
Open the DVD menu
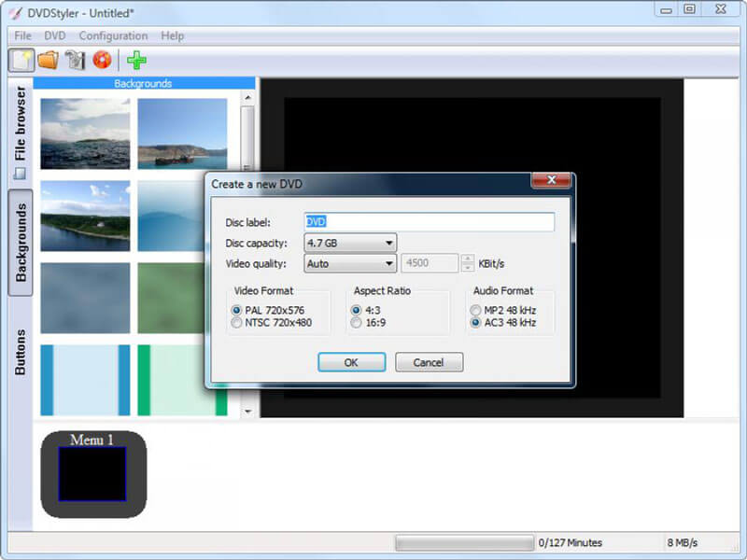[55, 35]
